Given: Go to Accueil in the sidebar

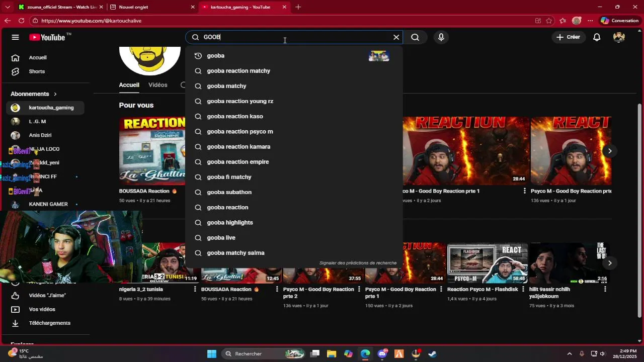Looking at the screenshot, I should [x=45, y=57].
